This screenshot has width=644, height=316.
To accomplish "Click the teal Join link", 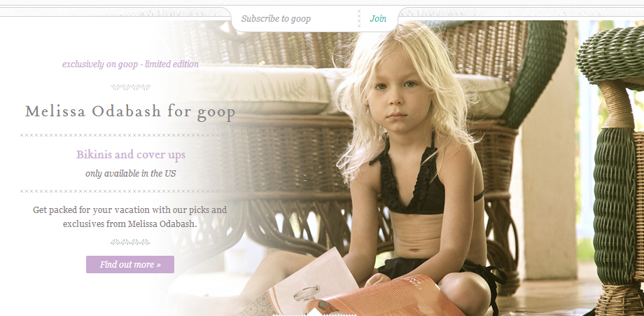I will click(x=378, y=18).
